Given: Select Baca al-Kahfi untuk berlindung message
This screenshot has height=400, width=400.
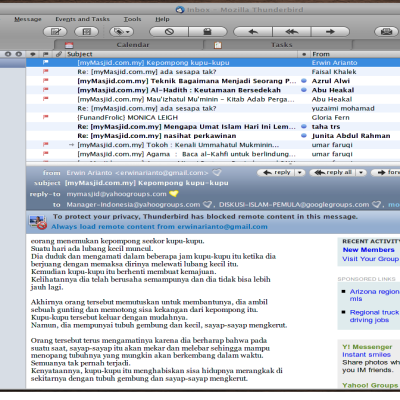Looking at the screenshot, I should tap(213, 154).
